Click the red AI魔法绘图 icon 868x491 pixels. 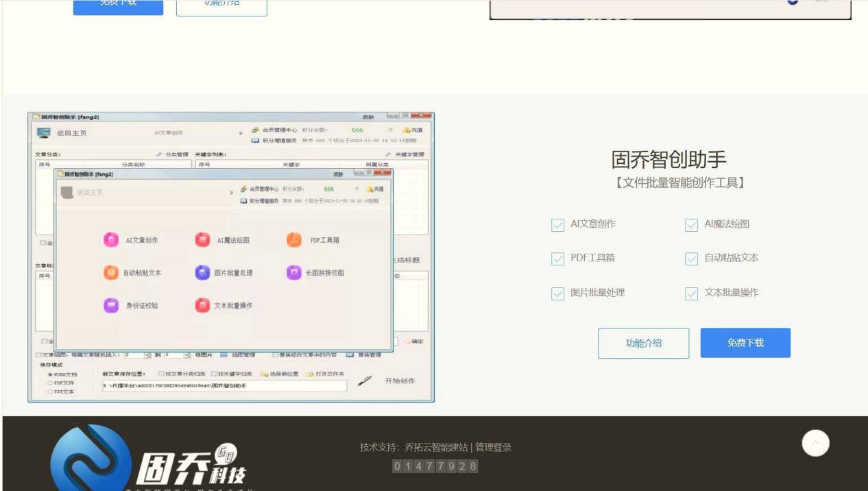(202, 240)
